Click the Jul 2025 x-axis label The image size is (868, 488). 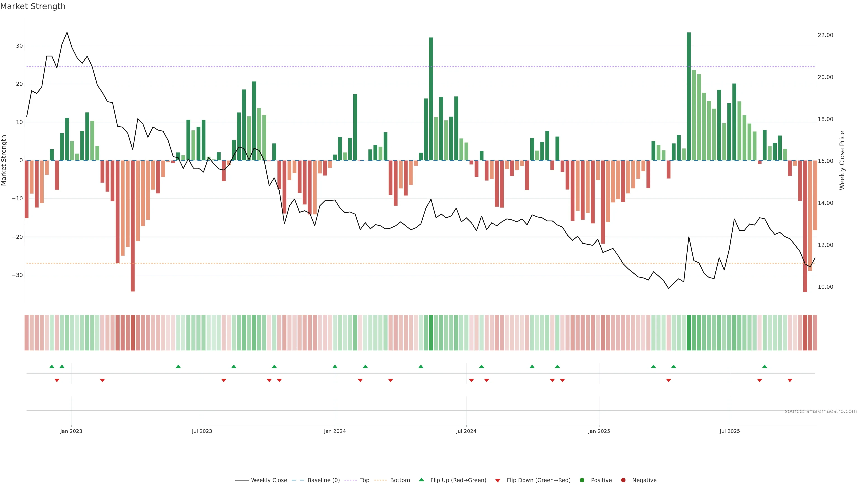[729, 431]
